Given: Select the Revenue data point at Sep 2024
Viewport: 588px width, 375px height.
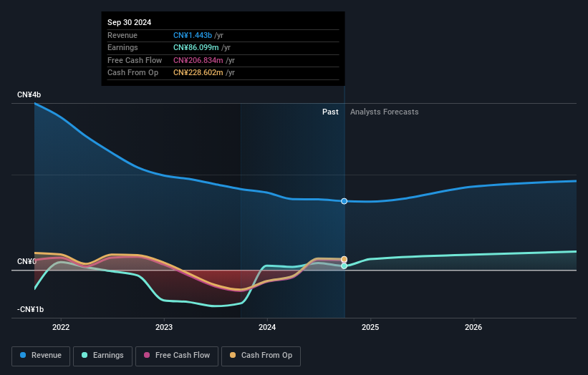Looking at the screenshot, I should (x=344, y=201).
